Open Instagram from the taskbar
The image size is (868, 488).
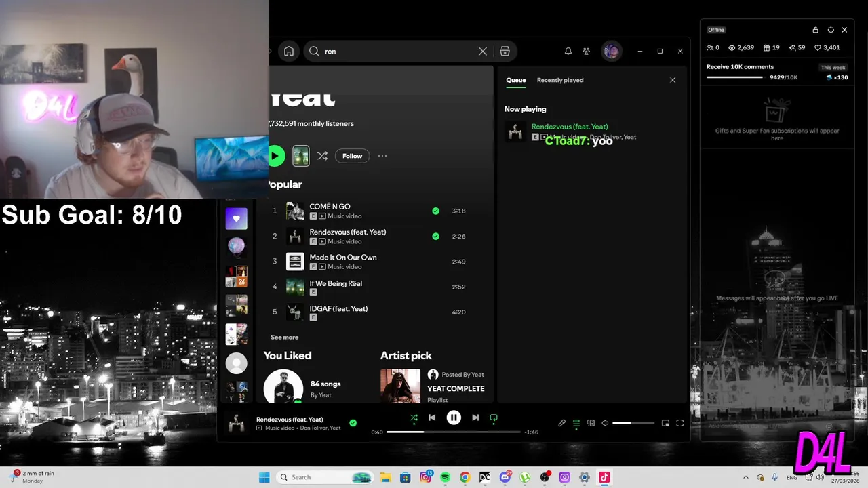coord(425,477)
